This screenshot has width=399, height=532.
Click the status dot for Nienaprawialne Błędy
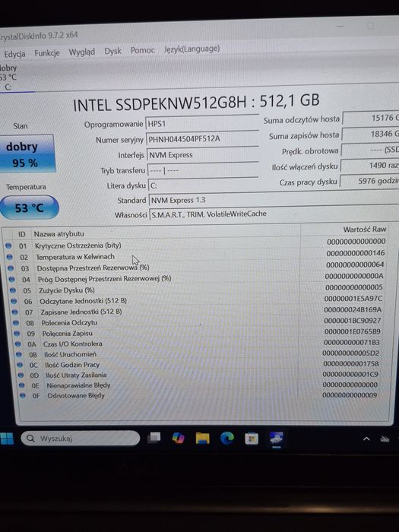[22, 385]
